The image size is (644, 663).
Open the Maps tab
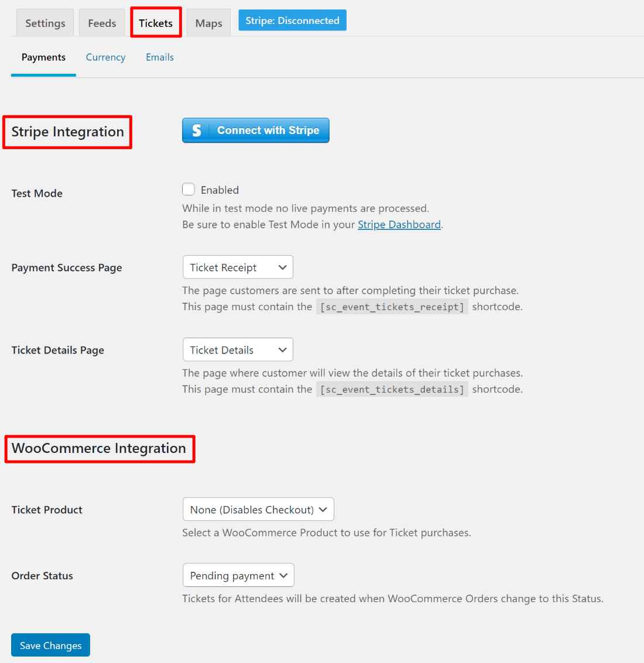208,23
